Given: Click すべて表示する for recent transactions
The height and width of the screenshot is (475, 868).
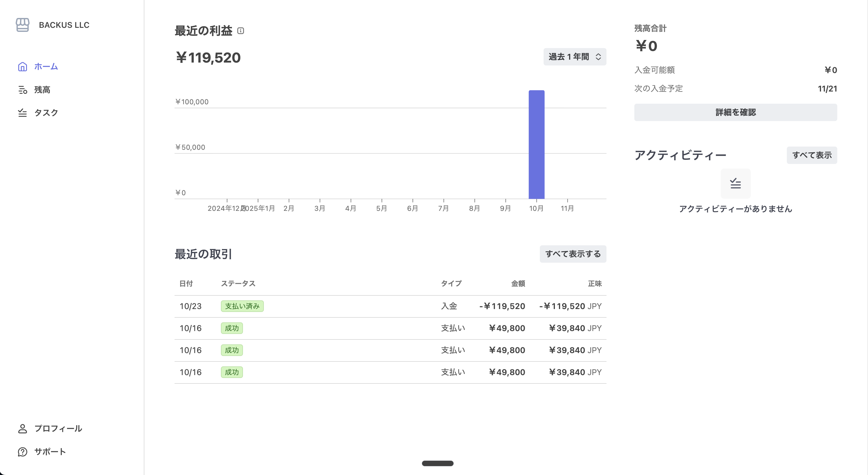Looking at the screenshot, I should click(573, 254).
